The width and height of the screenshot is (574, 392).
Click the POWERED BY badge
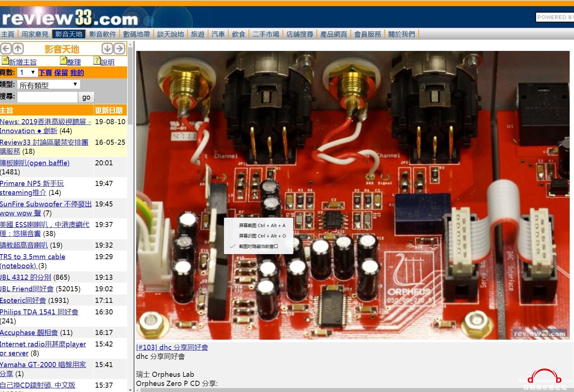555,17
